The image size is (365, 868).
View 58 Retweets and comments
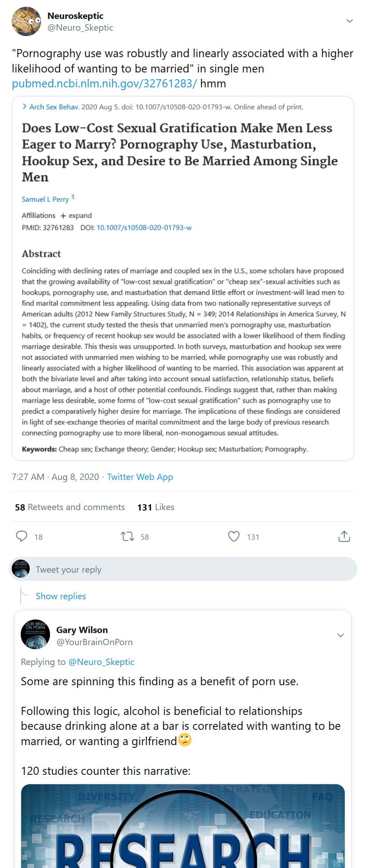70,507
